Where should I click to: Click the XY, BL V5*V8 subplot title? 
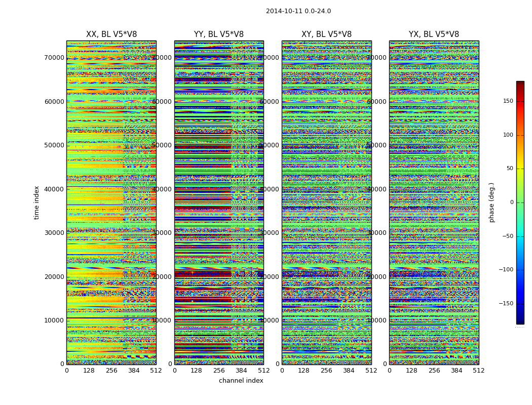coord(326,34)
